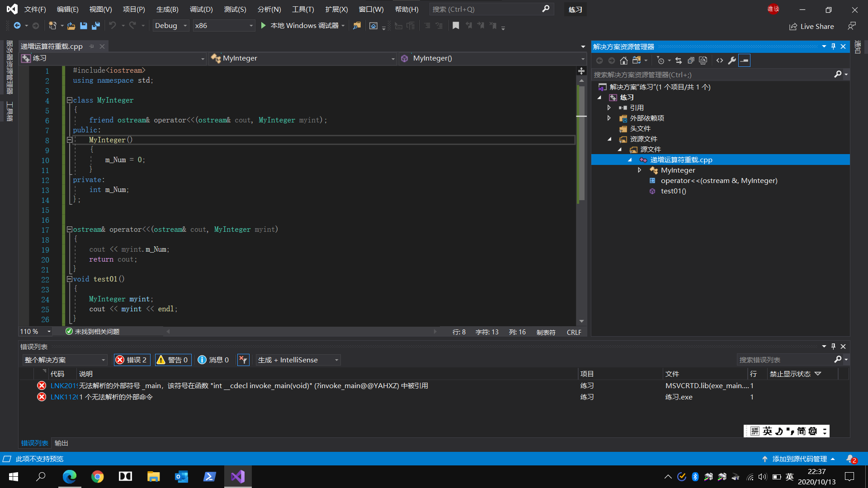The height and width of the screenshot is (488, 868).
Task: Open the 整个解决方案 scope dropdown in error list
Action: pyautogui.click(x=65, y=360)
